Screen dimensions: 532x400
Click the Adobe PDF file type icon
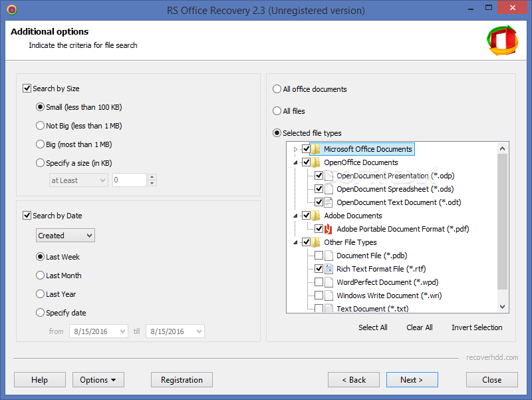pyautogui.click(x=329, y=229)
